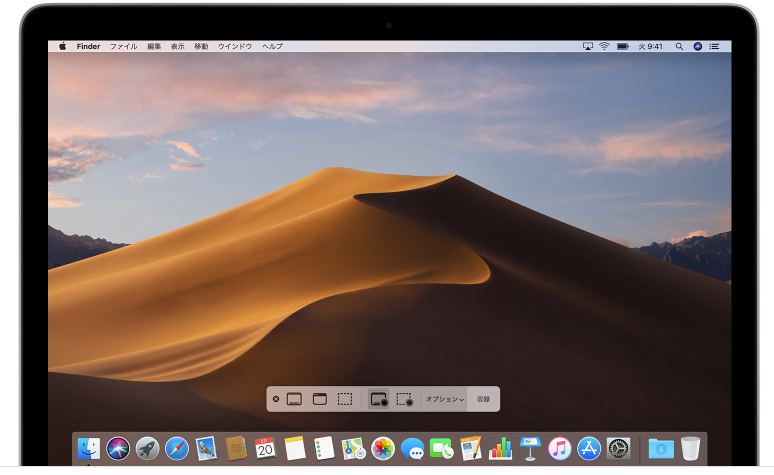Open Downloads folder stack in Dock
This screenshot has height=475, width=774.
click(x=661, y=448)
